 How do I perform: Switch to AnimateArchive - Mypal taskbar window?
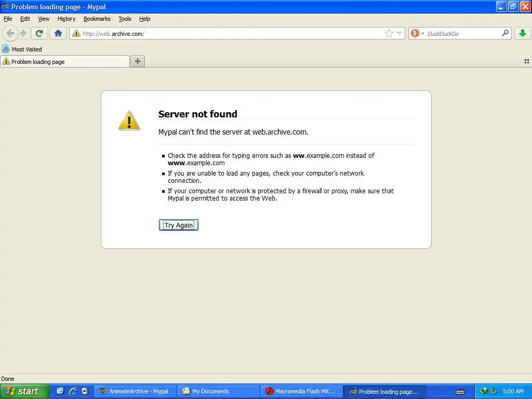click(136, 391)
